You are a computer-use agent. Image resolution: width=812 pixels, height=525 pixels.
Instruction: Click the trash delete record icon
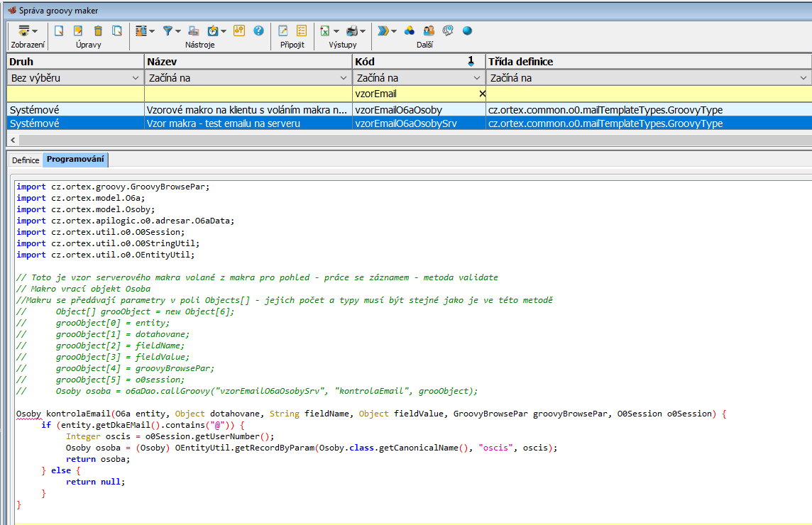pyautogui.click(x=98, y=31)
